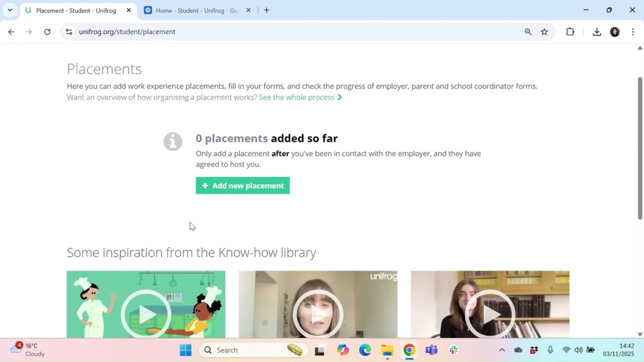Show hidden system tray icons
Viewport: 644px width, 362px height.
(x=502, y=350)
